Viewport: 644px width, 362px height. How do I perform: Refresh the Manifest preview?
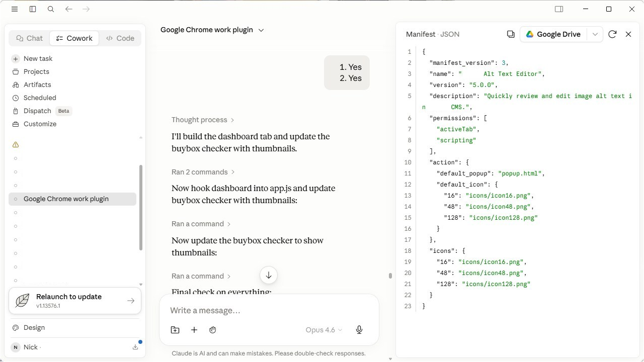[x=612, y=34]
